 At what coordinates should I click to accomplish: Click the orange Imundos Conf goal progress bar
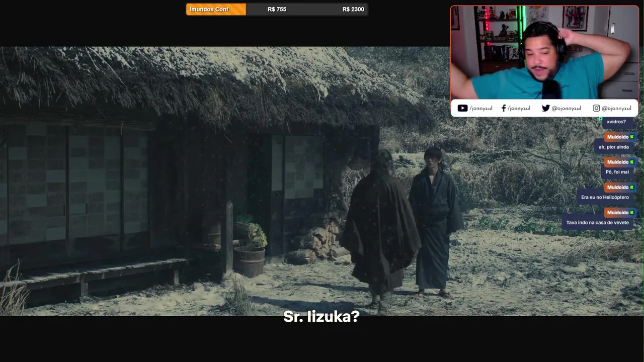(216, 9)
